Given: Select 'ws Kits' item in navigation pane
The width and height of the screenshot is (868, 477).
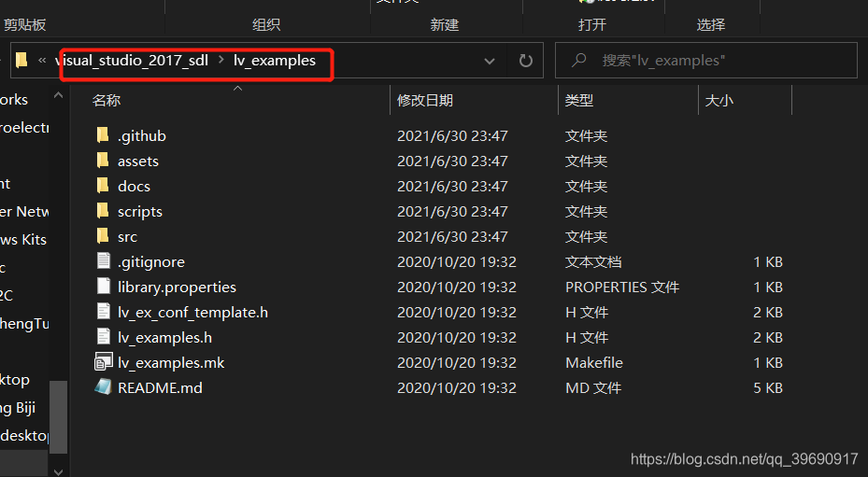Looking at the screenshot, I should click(23, 240).
